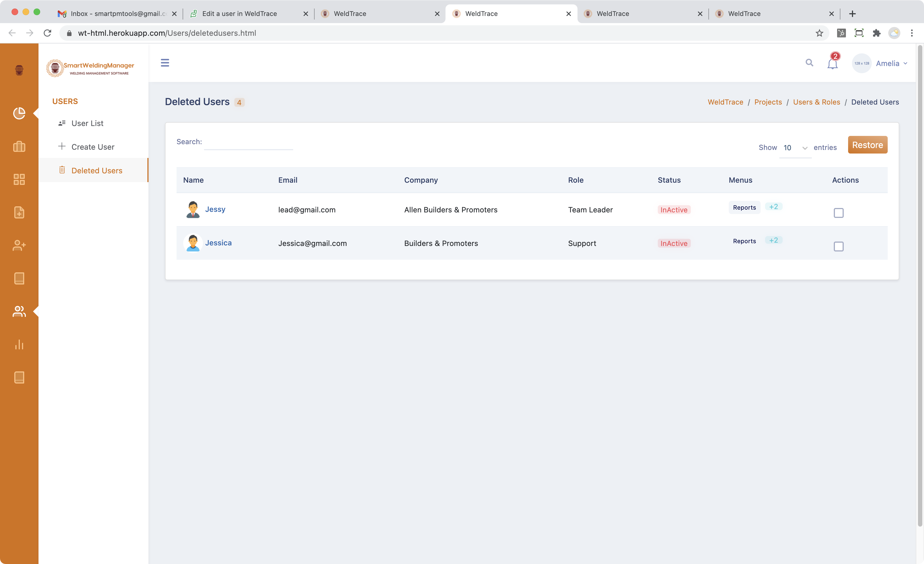Click the screen capture extension icon
This screenshot has width=924, height=564.
point(859,33)
